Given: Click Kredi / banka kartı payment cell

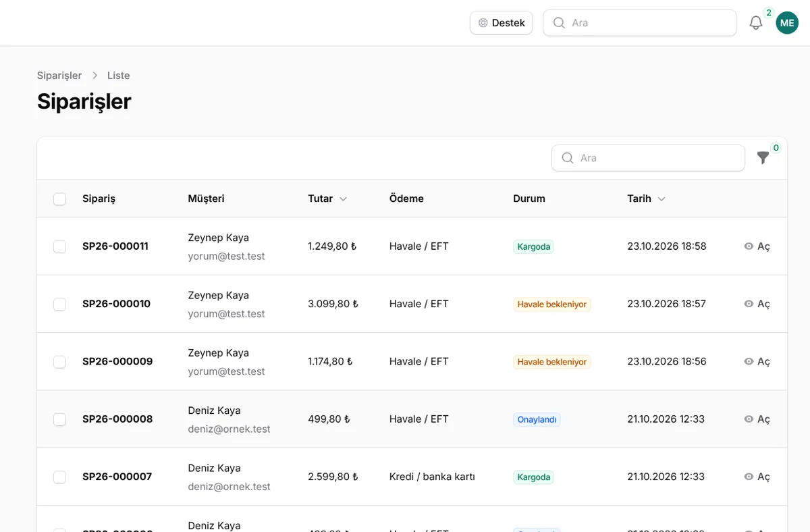Looking at the screenshot, I should 432,477.
